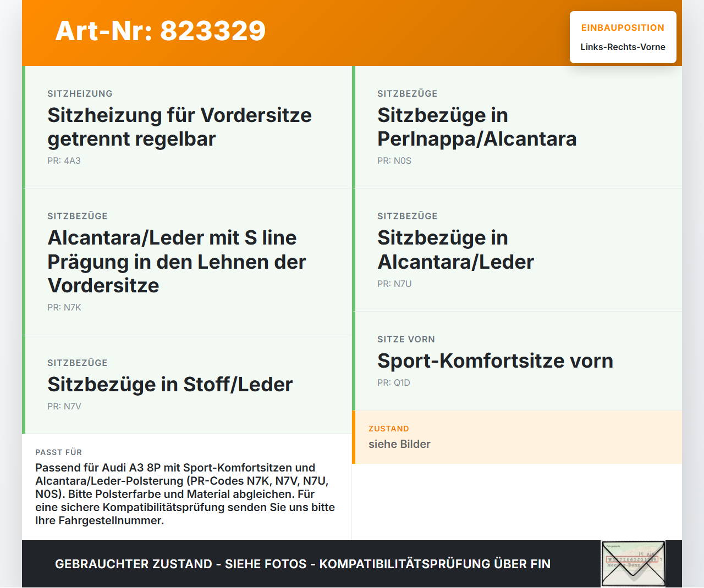704x588 pixels.
Task: Click Sitzbezüge in Alcantara/Leder title
Action: (455, 250)
